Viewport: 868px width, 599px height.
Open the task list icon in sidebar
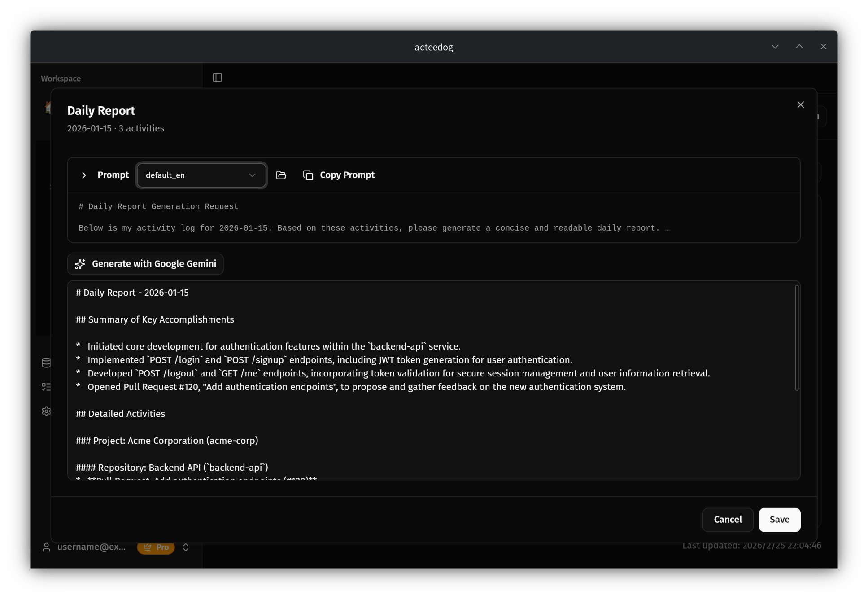[46, 387]
